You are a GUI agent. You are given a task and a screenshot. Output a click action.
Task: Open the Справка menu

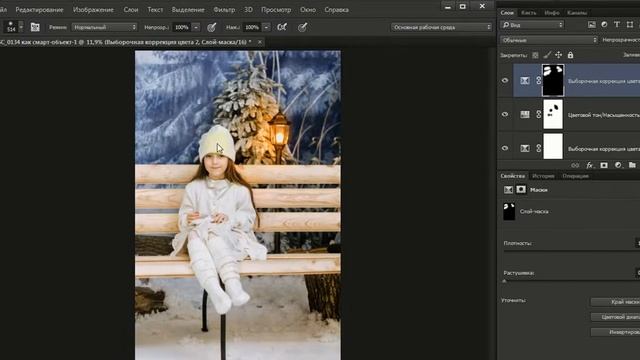(x=336, y=9)
